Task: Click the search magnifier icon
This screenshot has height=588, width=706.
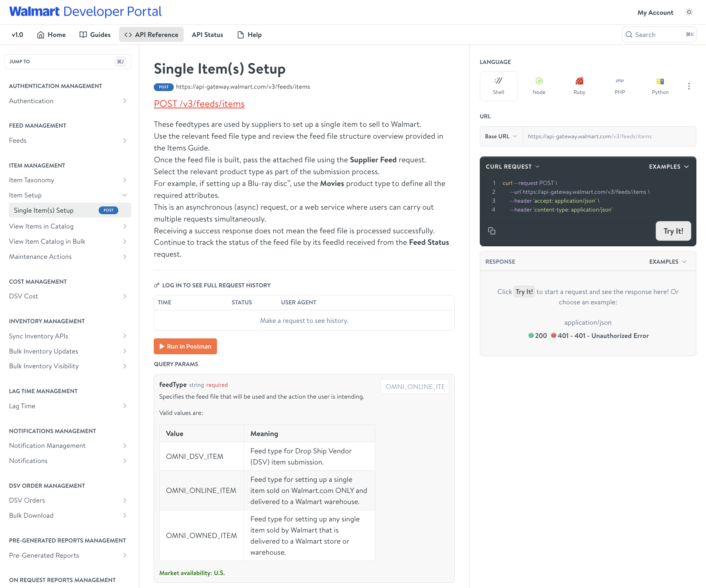Action: [629, 34]
